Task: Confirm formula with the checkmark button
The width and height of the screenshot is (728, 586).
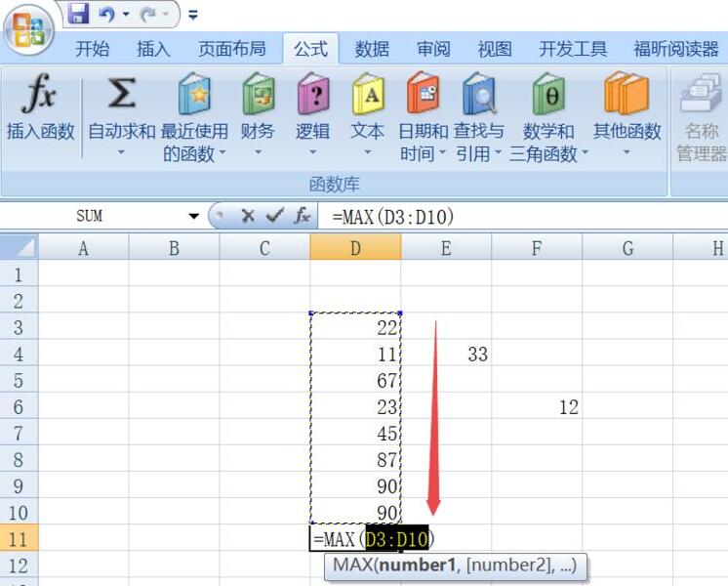Action: (x=275, y=215)
